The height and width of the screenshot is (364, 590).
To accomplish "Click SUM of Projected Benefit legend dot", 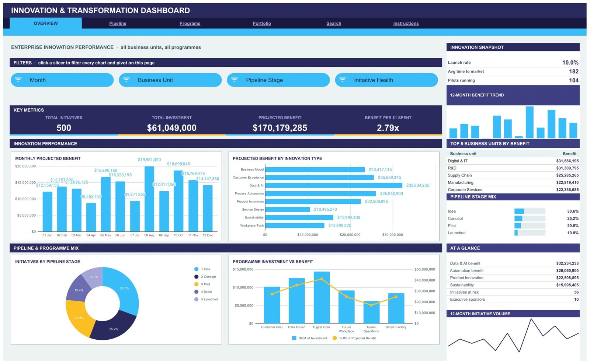I will pyautogui.click(x=334, y=338).
